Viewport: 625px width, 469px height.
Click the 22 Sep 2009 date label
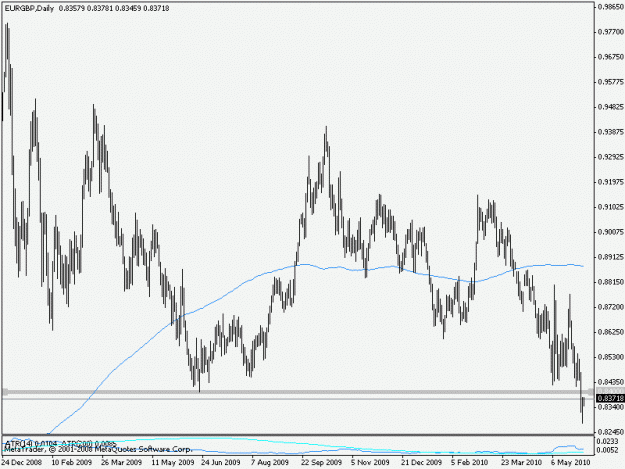[321, 463]
